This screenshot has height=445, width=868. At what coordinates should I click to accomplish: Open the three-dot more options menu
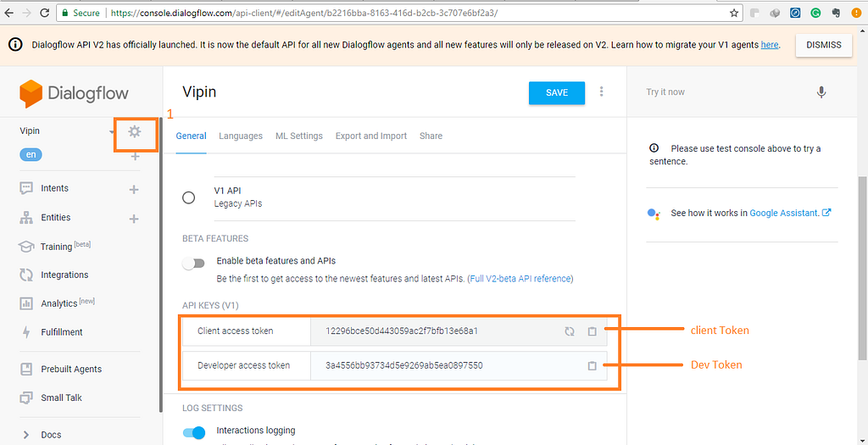click(x=602, y=92)
